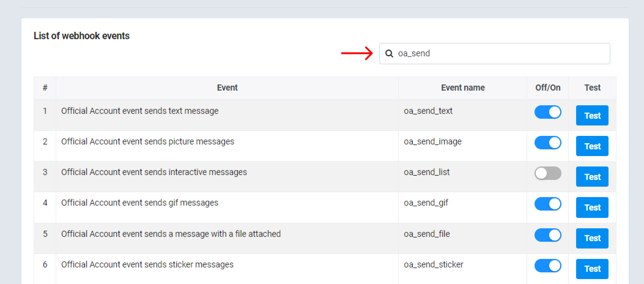The width and height of the screenshot is (644, 284).
Task: Select "Official Account event sends gif messages"
Action: (x=140, y=203)
